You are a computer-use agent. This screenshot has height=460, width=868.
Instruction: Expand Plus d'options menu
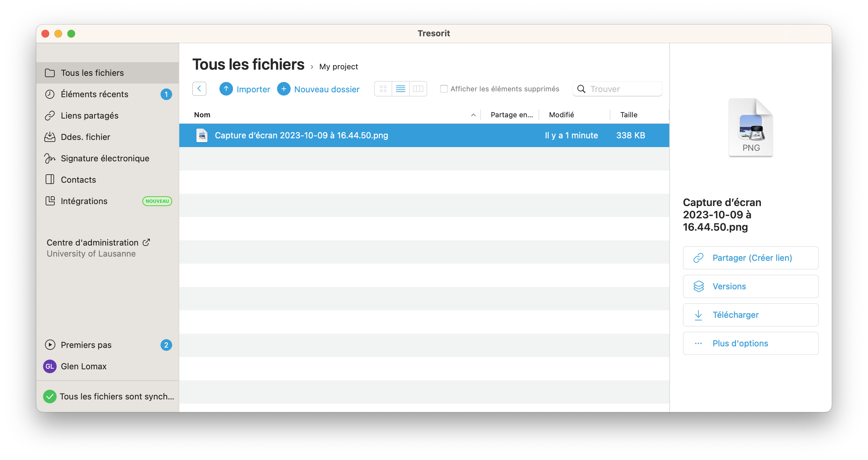tap(751, 343)
